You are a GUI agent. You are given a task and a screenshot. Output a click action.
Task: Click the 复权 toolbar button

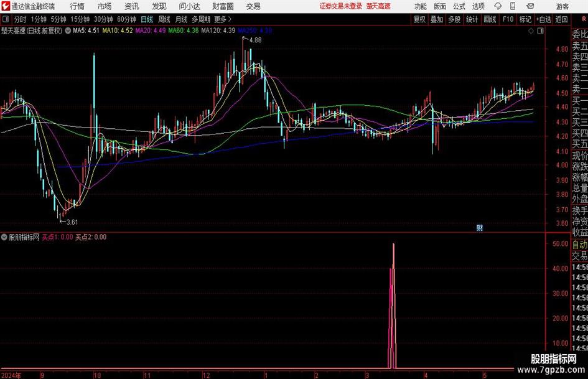coord(419,19)
